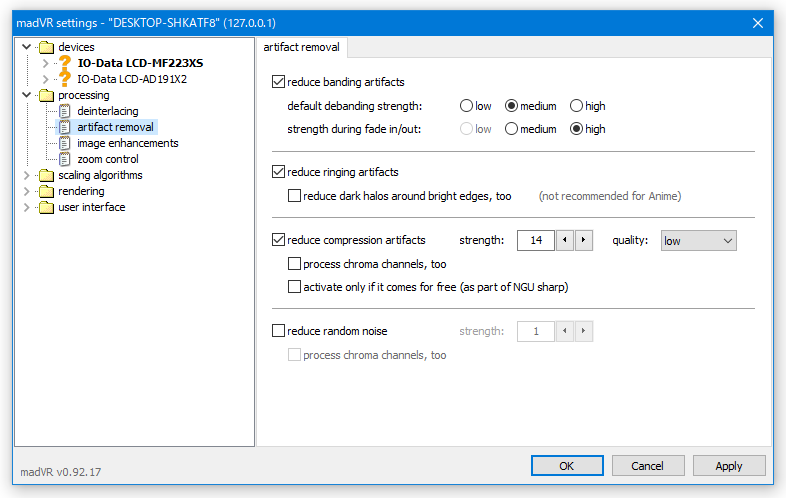This screenshot has height=498, width=786.
Task: Select the user interface folder icon
Action: coord(46,207)
